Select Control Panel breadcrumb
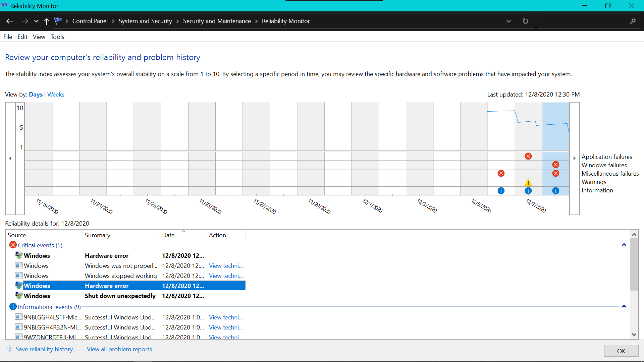The height and width of the screenshot is (362, 644). 90,21
